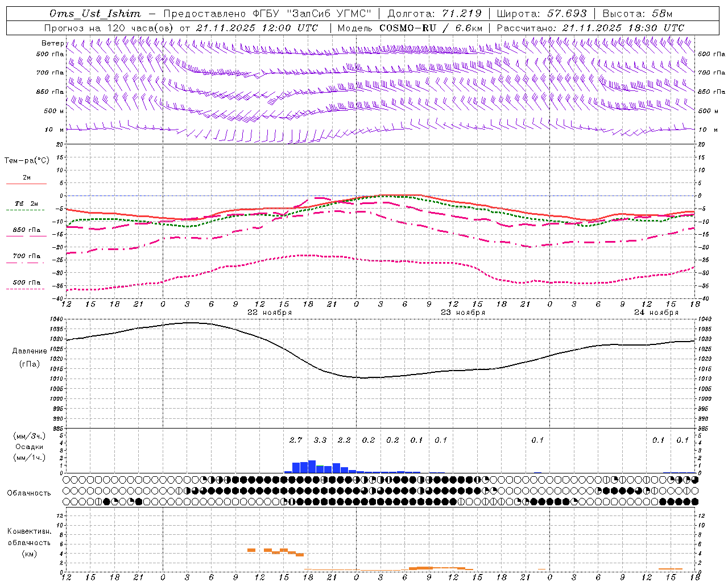728x582 pixels.
Task: Click the Давление panel label
Action: pyautogui.click(x=30, y=351)
